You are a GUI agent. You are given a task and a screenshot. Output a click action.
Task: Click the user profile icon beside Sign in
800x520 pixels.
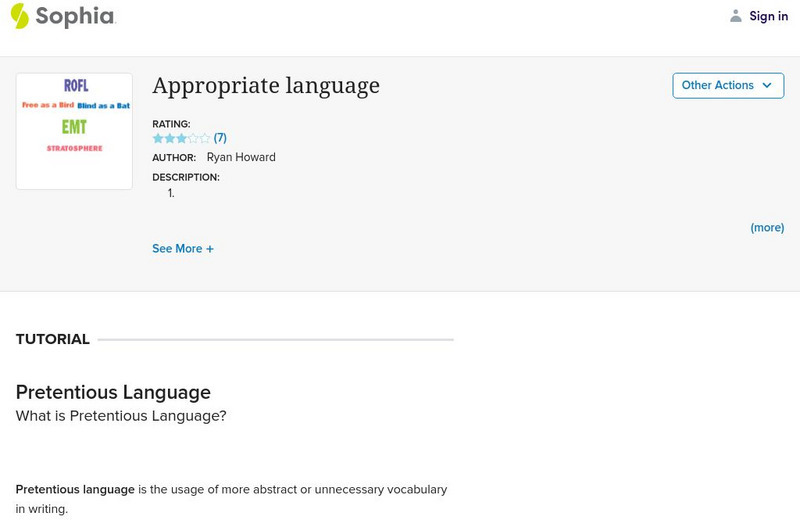click(x=736, y=16)
